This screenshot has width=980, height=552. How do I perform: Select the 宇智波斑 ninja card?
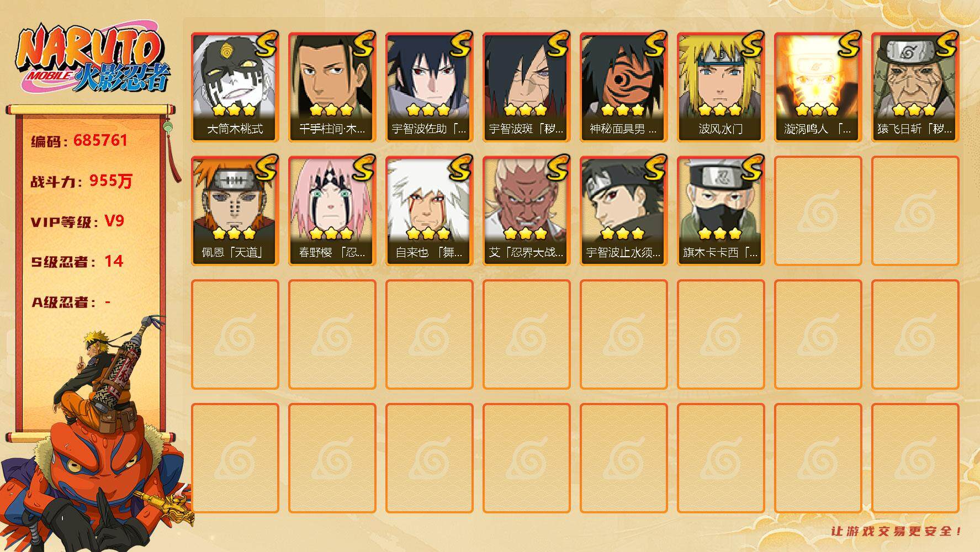tap(527, 87)
